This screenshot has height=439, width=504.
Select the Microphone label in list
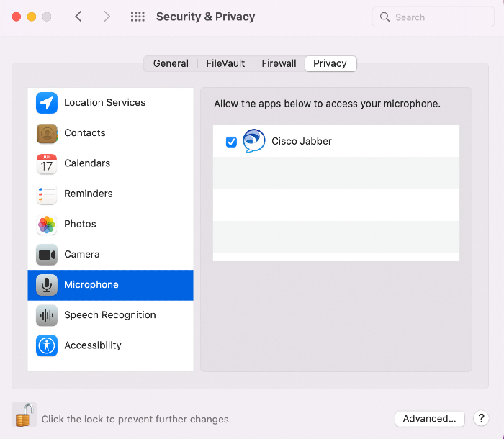pyautogui.click(x=91, y=284)
